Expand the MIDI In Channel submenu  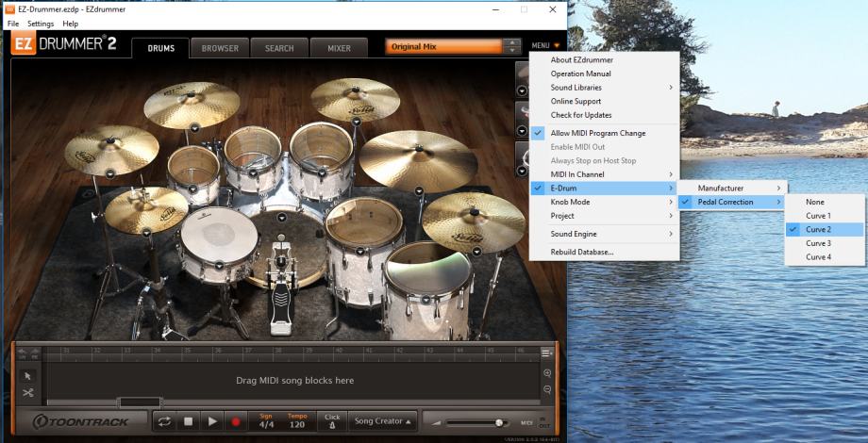click(x=605, y=174)
